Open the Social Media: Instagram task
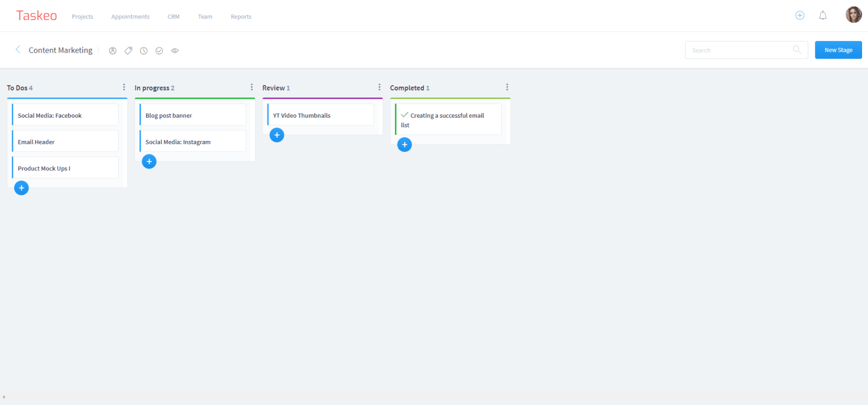This screenshot has height=405, width=868. coord(193,142)
